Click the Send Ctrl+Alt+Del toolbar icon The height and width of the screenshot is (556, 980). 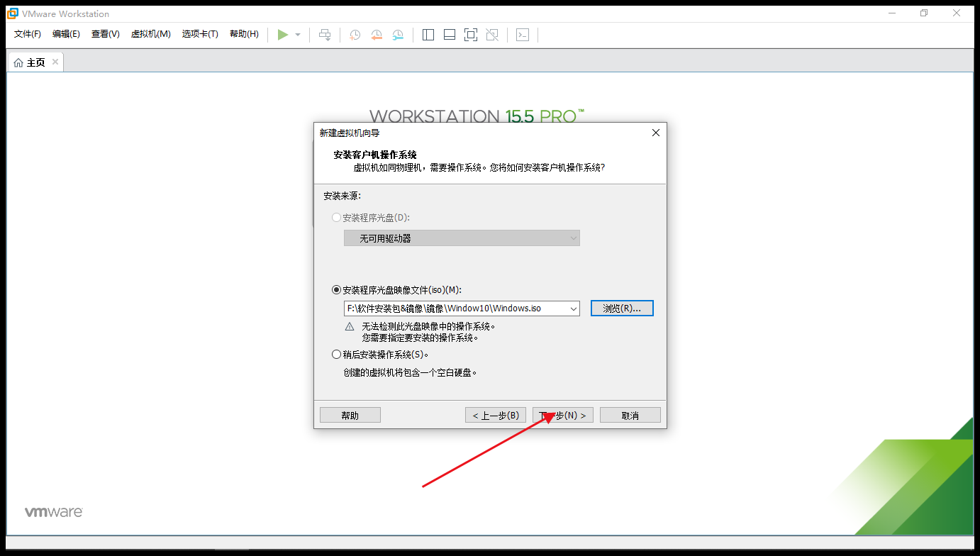coord(325,35)
